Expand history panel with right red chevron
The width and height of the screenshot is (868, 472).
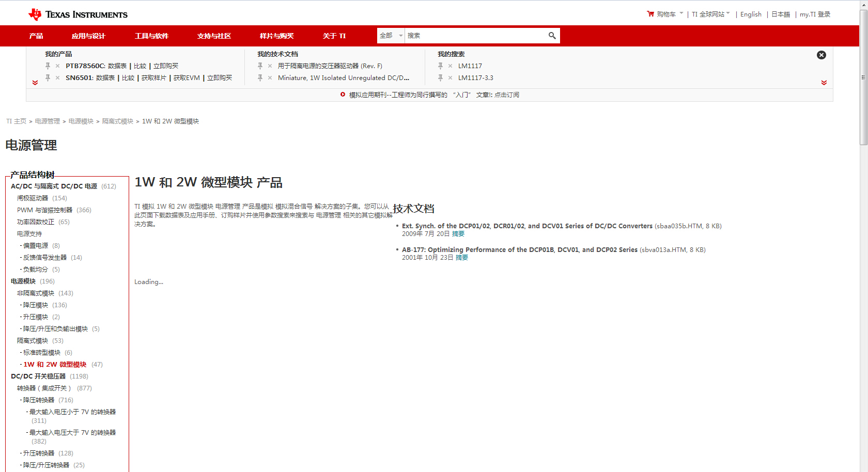click(x=824, y=83)
